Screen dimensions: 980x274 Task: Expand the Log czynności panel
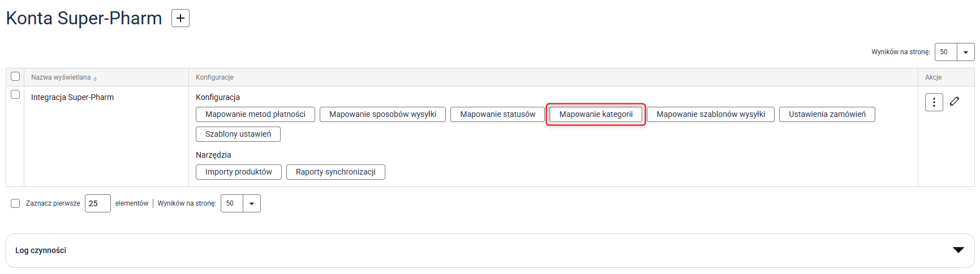click(958, 250)
